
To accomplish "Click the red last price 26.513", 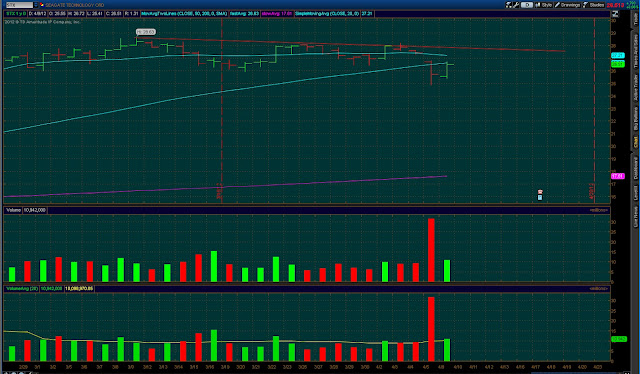I will tap(615, 5).
